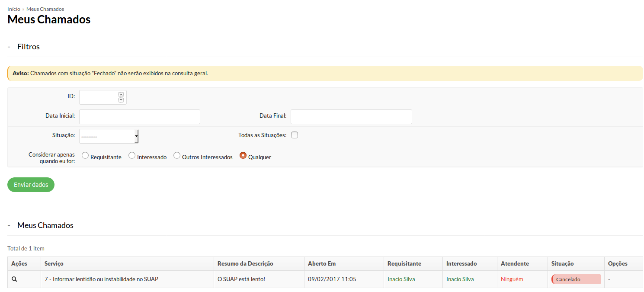Select the Outros Interessados radio option
Screen dimensions: 644x292
click(x=177, y=156)
